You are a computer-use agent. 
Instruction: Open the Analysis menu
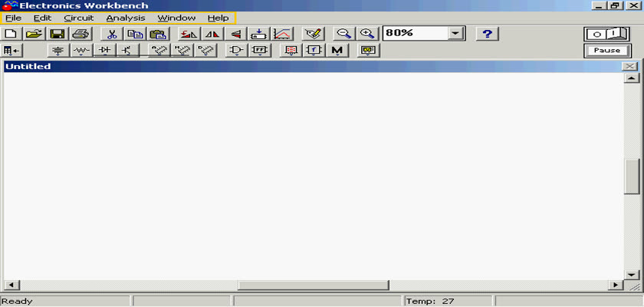pos(126,18)
